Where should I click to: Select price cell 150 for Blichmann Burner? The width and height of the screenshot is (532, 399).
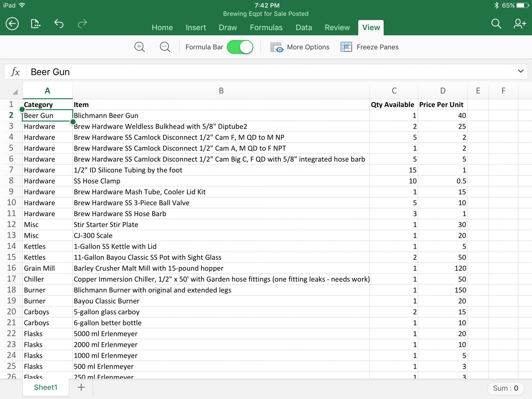[443, 290]
